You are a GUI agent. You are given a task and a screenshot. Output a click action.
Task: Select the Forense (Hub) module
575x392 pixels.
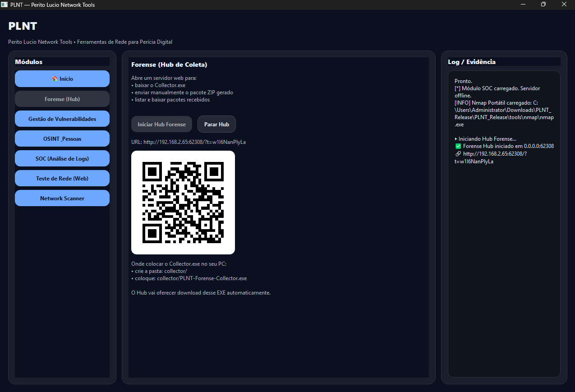pos(62,99)
